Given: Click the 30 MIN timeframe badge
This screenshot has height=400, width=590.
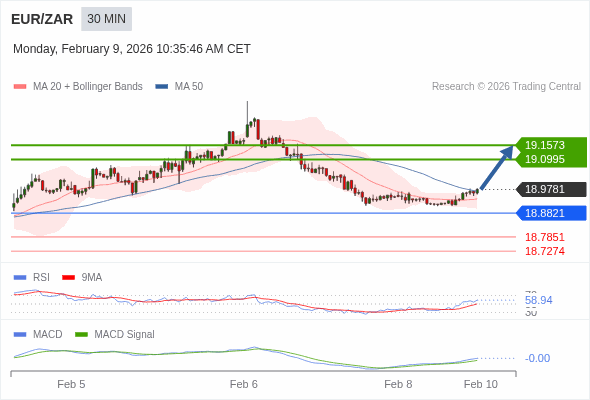Looking at the screenshot, I should click(x=106, y=19).
